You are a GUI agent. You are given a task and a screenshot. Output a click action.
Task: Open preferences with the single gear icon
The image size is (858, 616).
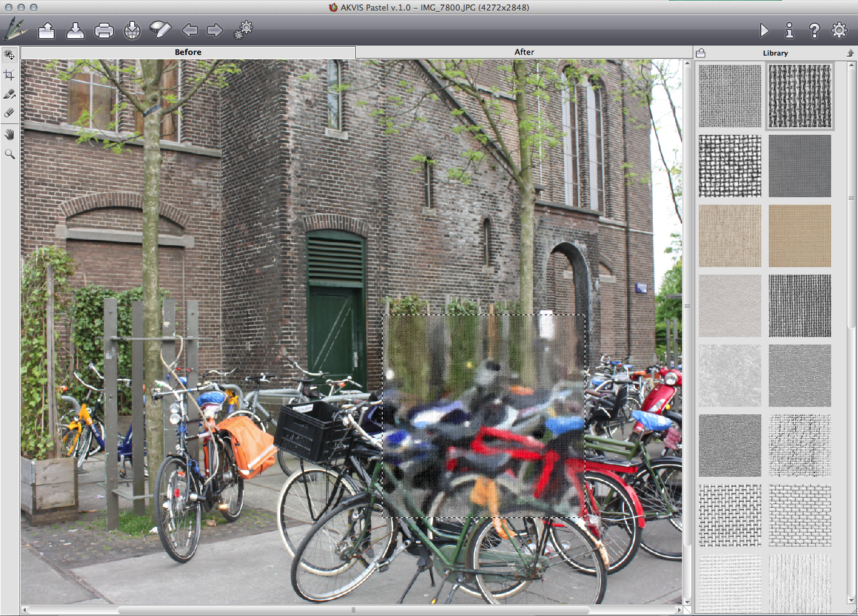click(x=839, y=30)
